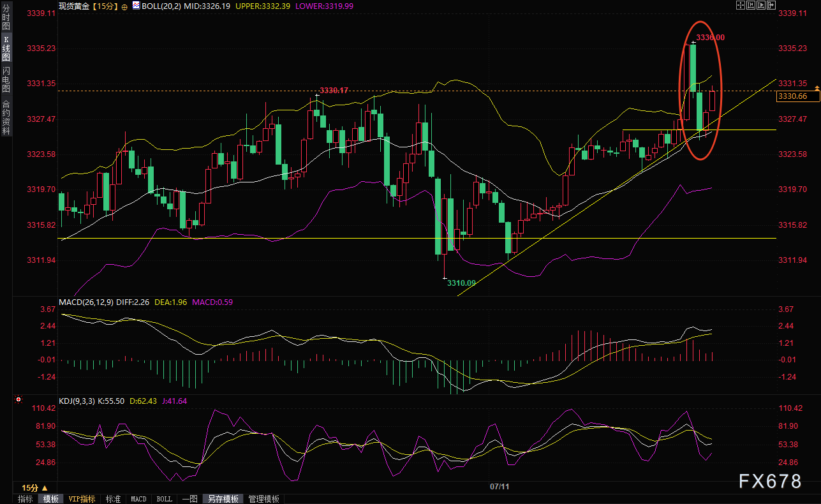Viewport: 821px width, 504px height.
Task: Click the export panel arrow icon
Action: pos(771,5)
